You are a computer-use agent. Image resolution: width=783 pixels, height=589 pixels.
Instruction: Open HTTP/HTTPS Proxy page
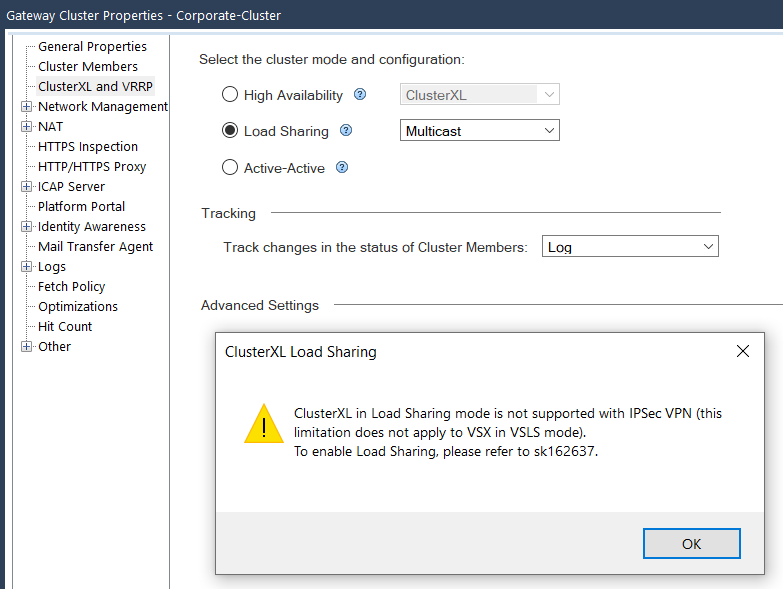[x=92, y=166]
